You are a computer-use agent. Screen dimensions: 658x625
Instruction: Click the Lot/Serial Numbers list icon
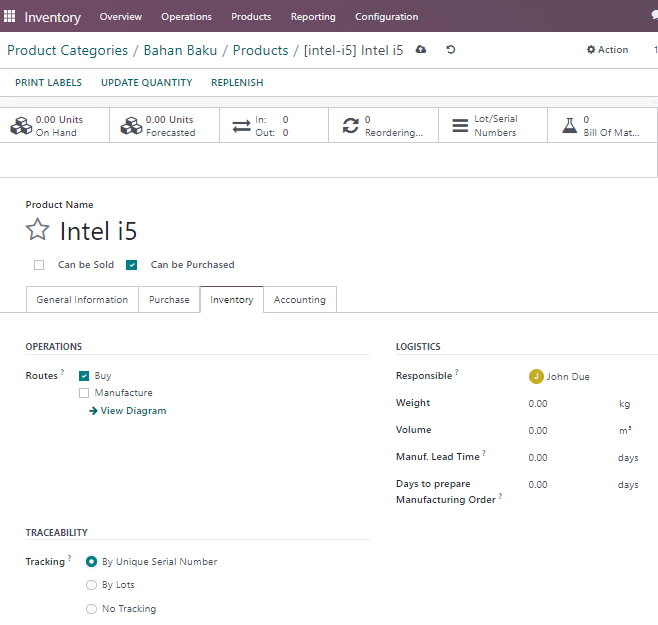tap(460, 126)
